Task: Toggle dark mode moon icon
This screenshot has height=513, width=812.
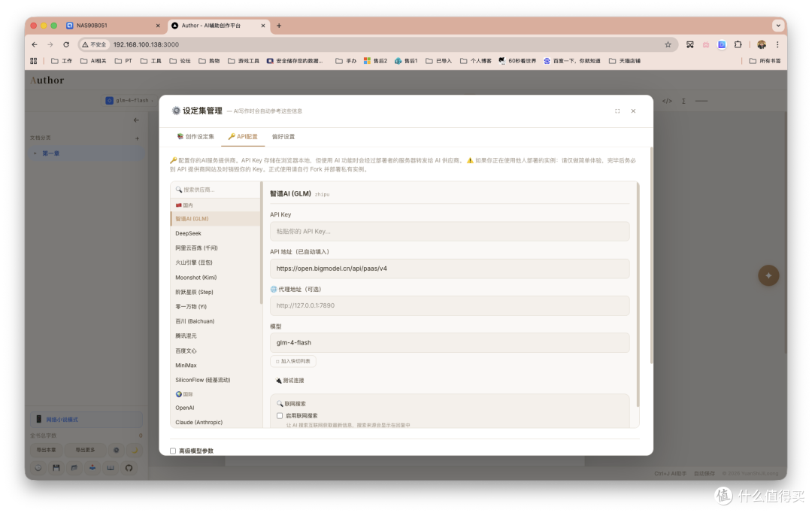Action: 135,450
